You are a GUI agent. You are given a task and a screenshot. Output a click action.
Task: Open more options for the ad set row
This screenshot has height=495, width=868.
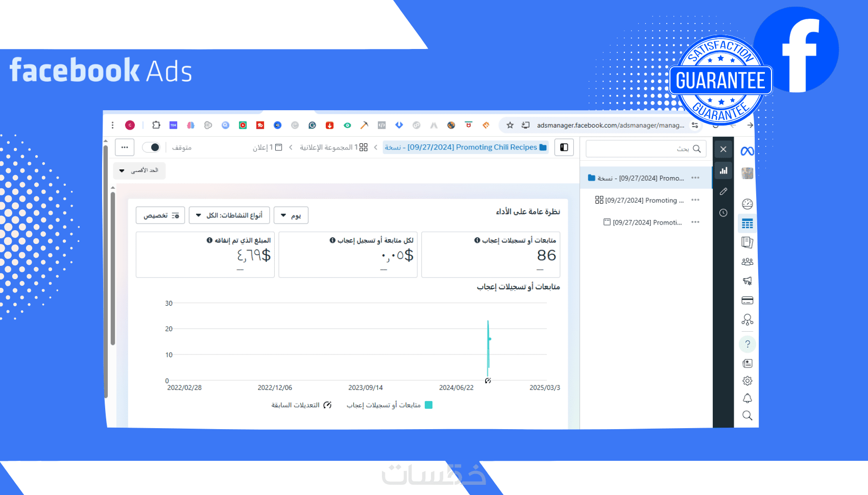(695, 200)
